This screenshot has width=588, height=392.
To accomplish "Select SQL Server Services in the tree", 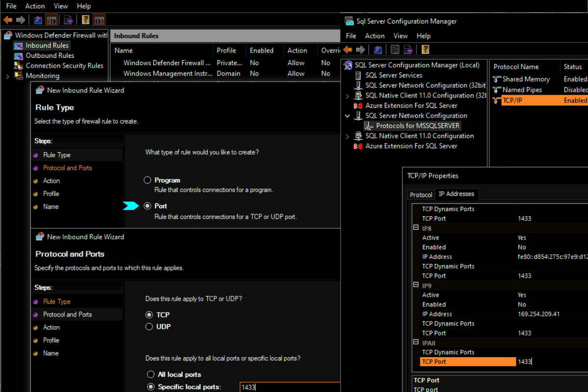I will tap(393, 75).
